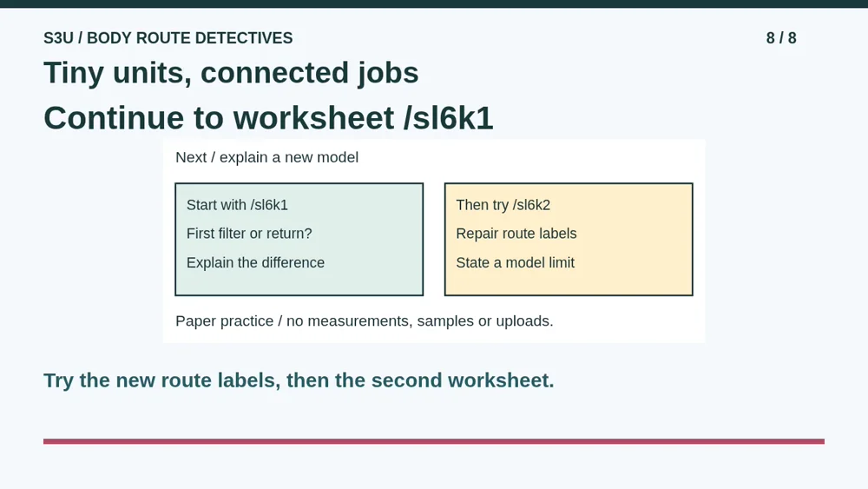Click 'Repair route labels' line
Viewport: 868px width, 489px height.
516,234
